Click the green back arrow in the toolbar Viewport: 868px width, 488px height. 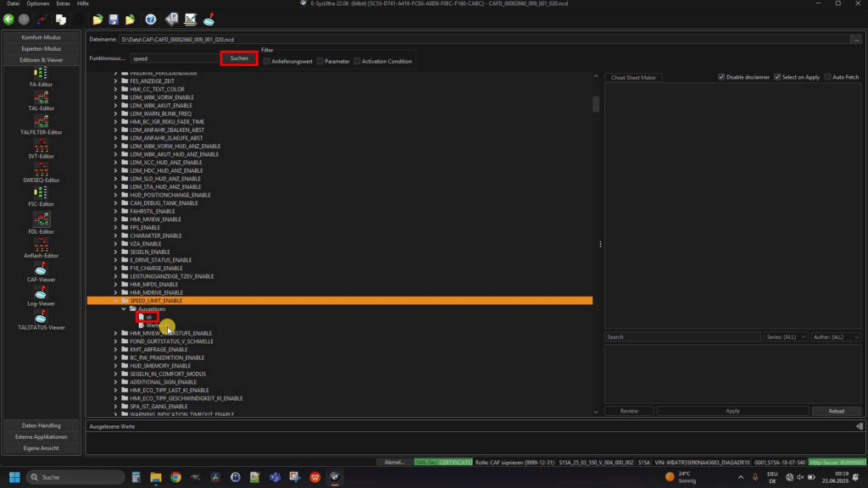[8, 19]
